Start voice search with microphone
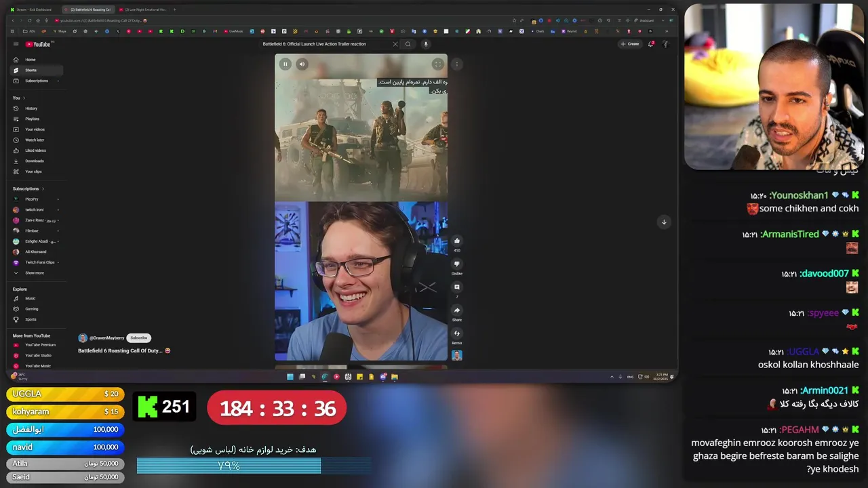This screenshot has width=868, height=488. 426,44
